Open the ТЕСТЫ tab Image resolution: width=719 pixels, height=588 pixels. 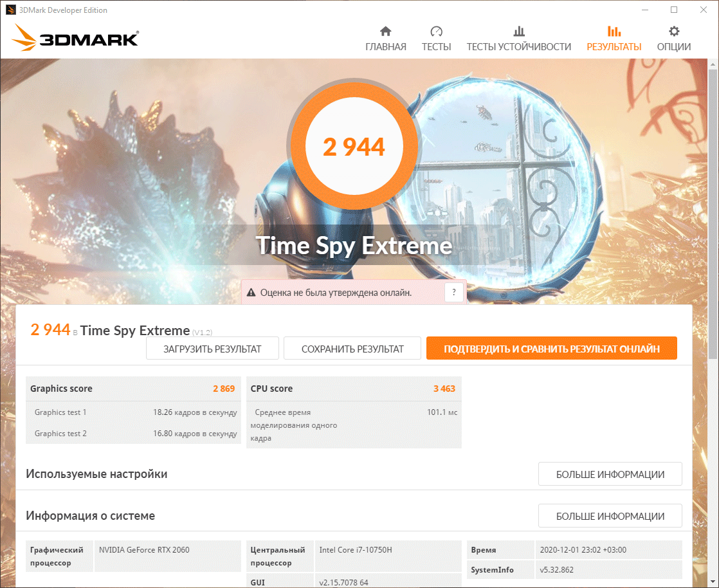tap(436, 47)
